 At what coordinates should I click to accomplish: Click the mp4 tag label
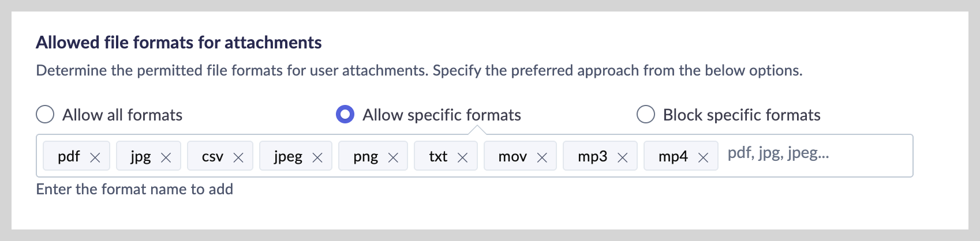tap(673, 157)
